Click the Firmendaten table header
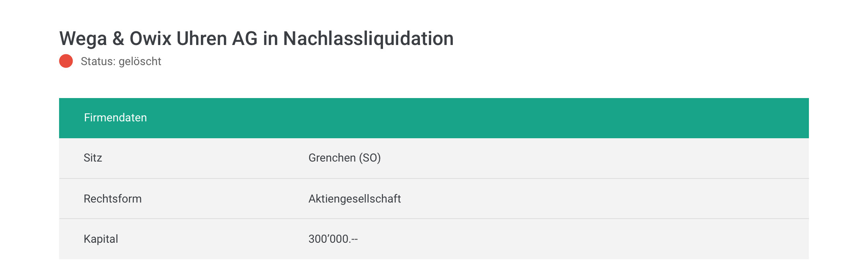The height and width of the screenshot is (260, 868). (434, 118)
